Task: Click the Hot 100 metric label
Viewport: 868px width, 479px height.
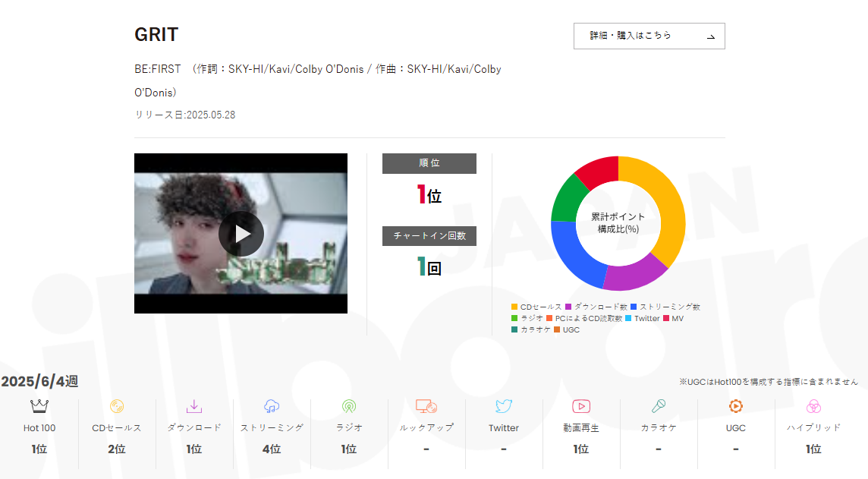Action: 39,428
